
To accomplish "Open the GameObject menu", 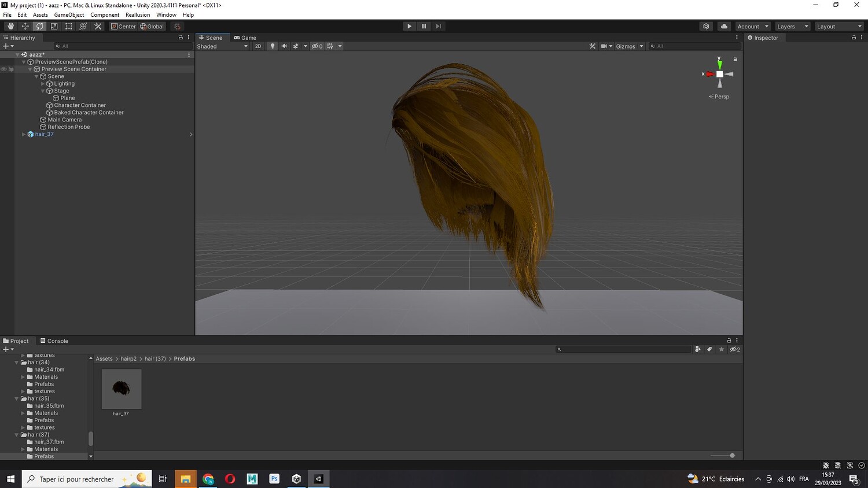I will [x=69, y=15].
